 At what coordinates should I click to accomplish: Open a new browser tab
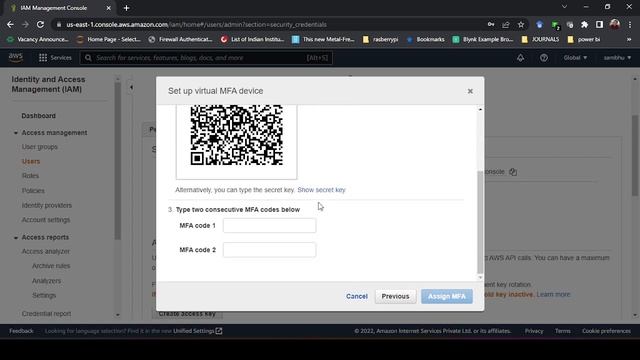pos(127,8)
